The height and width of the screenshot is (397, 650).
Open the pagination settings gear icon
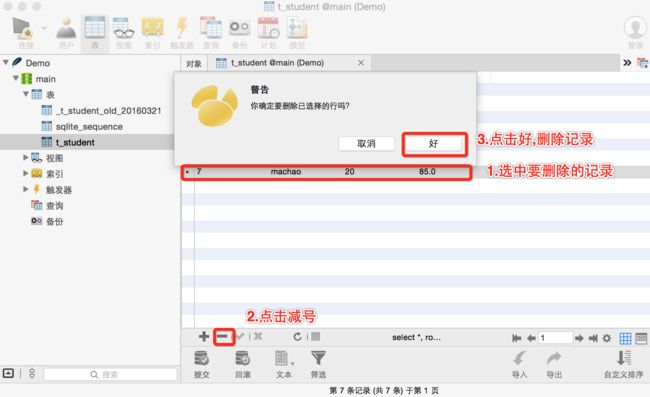607,339
